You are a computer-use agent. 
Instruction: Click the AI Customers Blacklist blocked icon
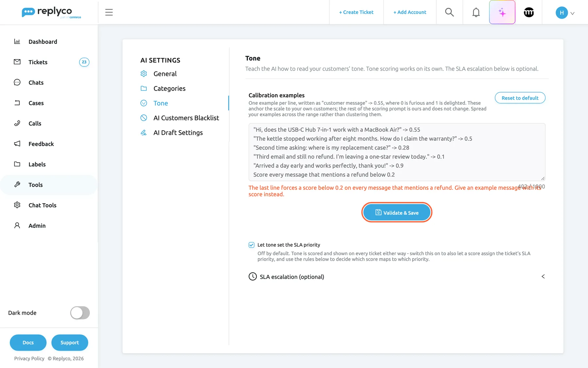pos(144,118)
